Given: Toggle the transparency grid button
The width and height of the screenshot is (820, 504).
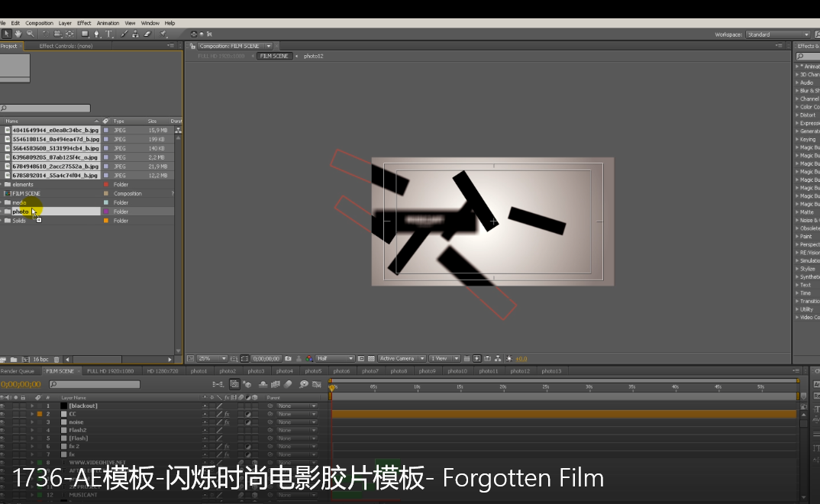Looking at the screenshot, I should coord(371,359).
